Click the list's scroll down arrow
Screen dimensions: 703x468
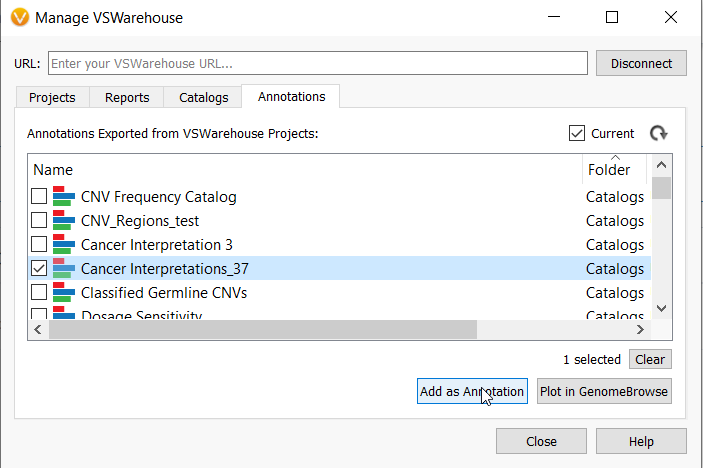click(x=661, y=308)
